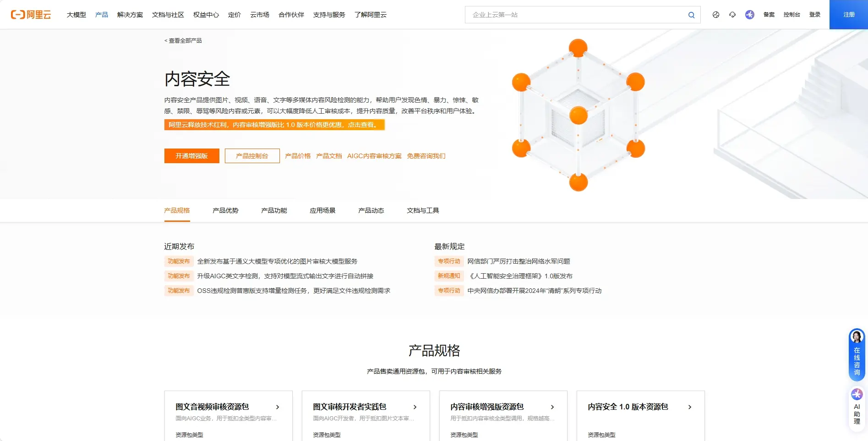Launch the AI助理 floating button
This screenshot has width=868, height=441.
point(857,409)
